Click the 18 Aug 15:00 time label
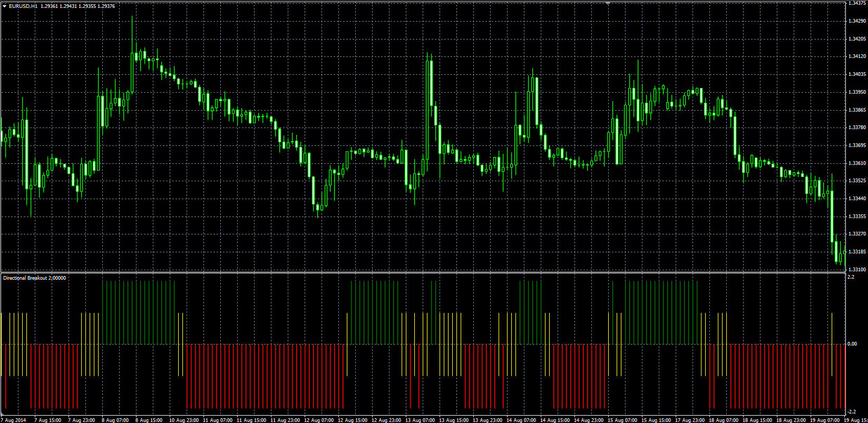868x423 pixels. [x=757, y=420]
